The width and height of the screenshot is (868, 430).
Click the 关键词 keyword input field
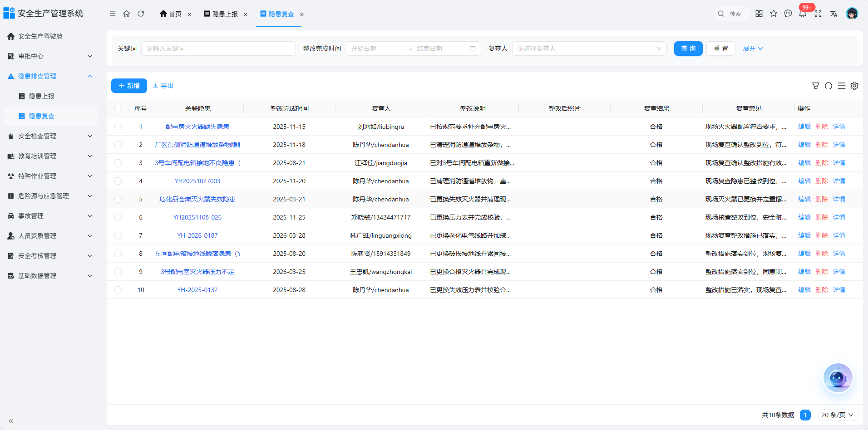(218, 49)
